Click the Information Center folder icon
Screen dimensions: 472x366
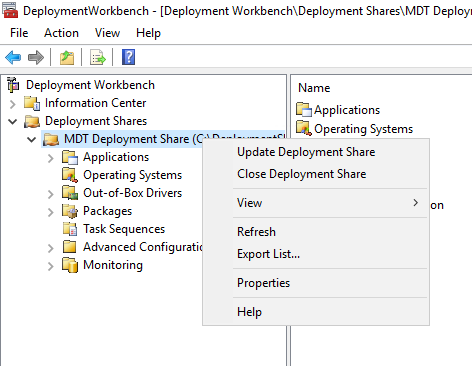click(x=32, y=103)
